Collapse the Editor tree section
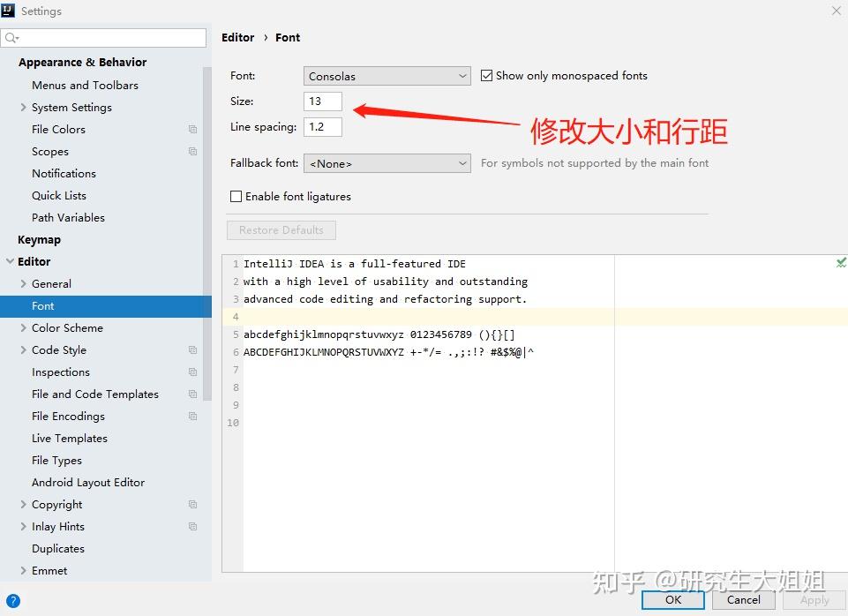Viewport: 848px width, 616px height. pyautogui.click(x=10, y=261)
